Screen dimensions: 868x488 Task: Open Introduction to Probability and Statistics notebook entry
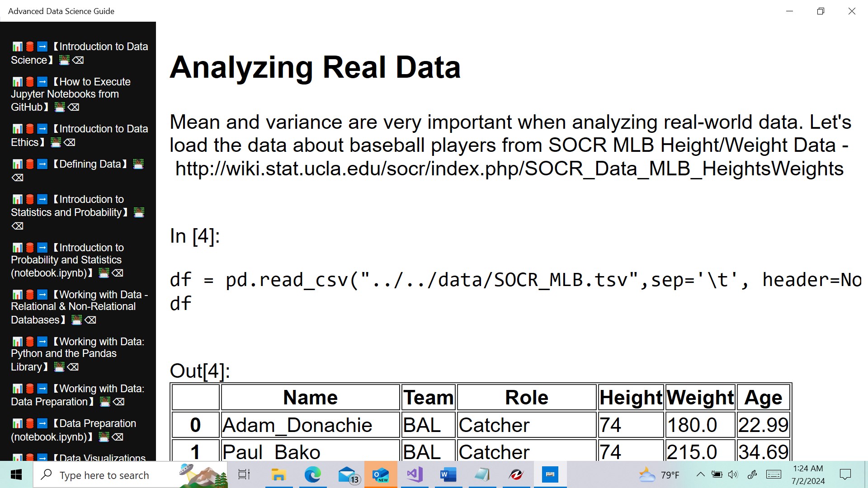[66, 260]
